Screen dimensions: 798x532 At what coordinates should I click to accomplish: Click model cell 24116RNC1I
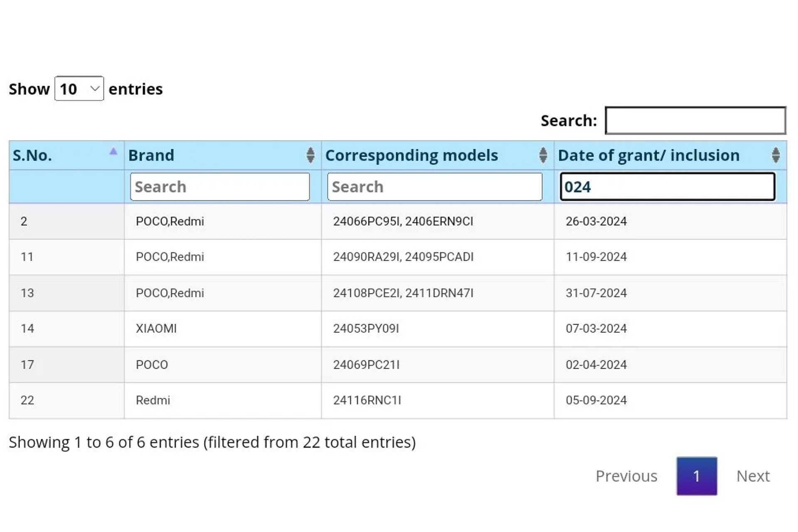[x=437, y=401]
